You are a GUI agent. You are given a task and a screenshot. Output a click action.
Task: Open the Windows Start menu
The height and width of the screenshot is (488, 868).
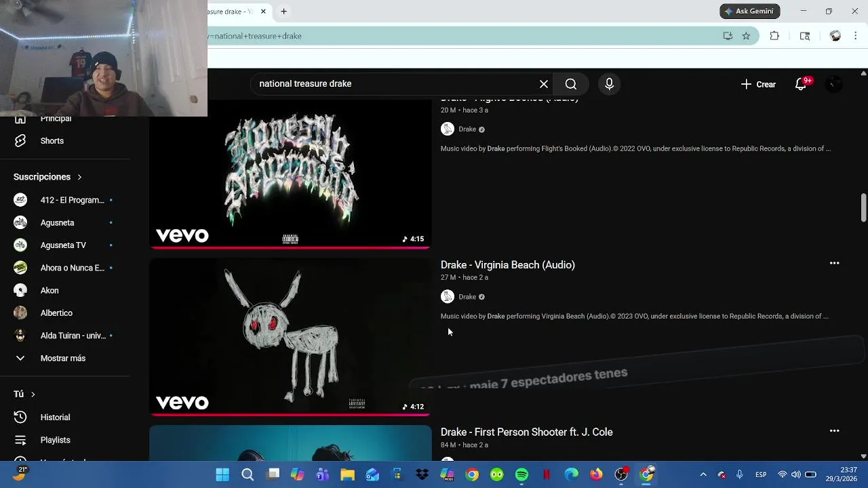point(222,475)
